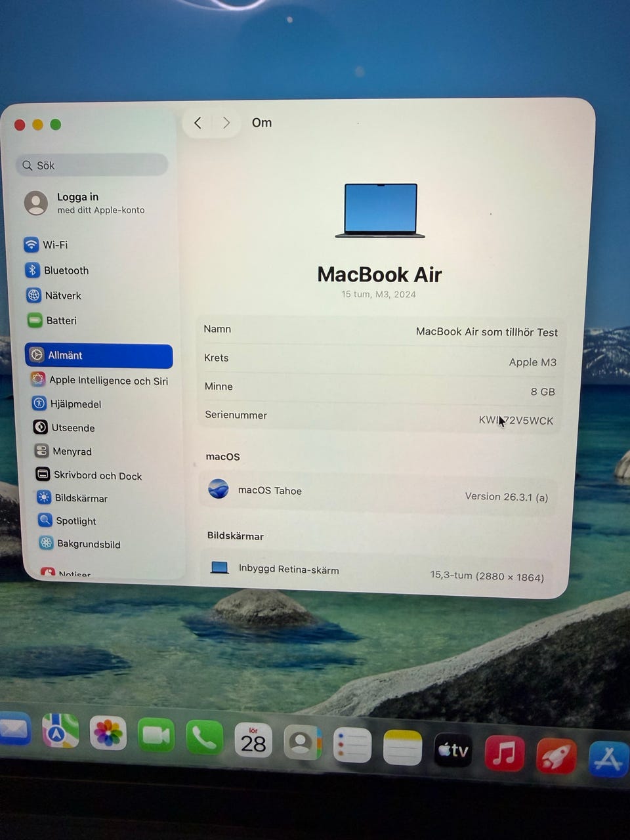Click the 'Apple M3' chip value

click(533, 362)
